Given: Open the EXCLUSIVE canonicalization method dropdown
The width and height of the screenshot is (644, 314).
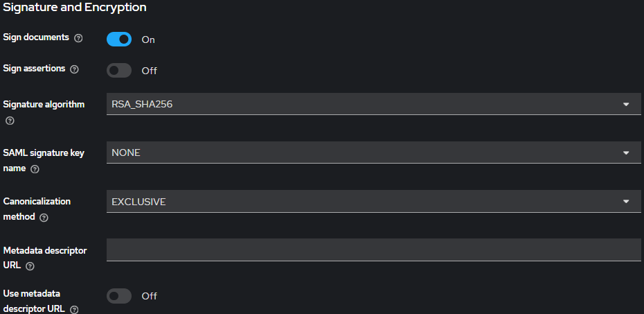Looking at the screenshot, I should [x=373, y=201].
